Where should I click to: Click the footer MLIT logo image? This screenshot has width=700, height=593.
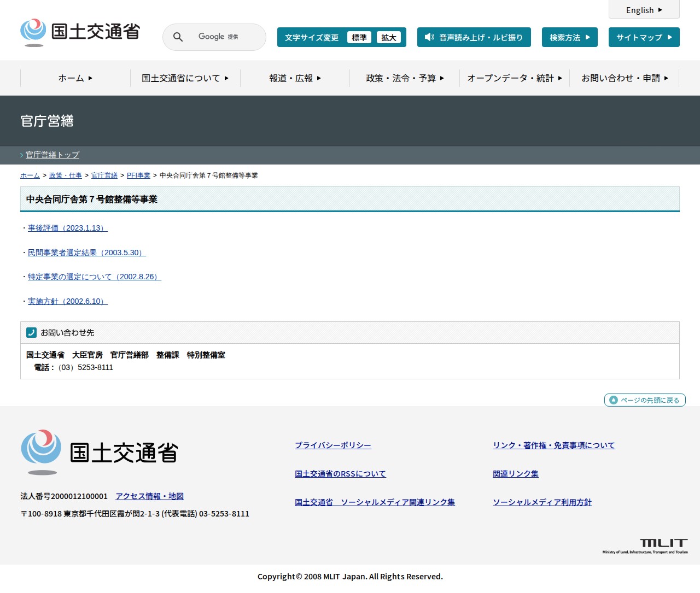100,453
